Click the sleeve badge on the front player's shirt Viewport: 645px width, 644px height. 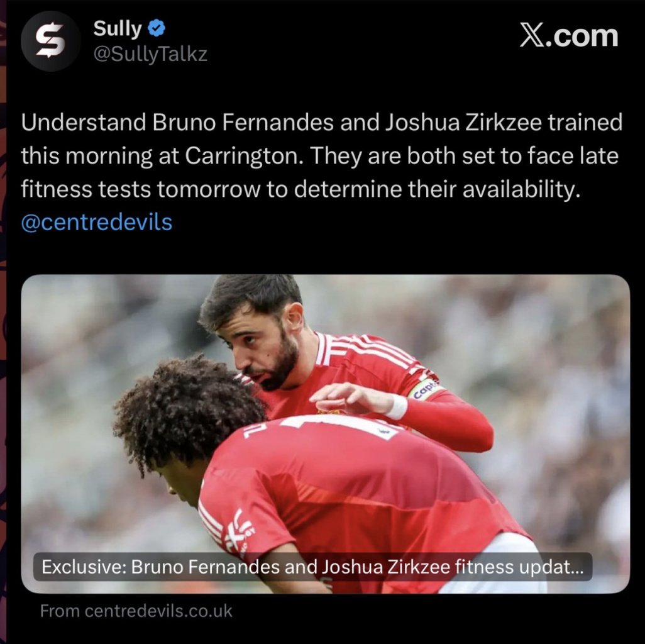[x=240, y=531]
